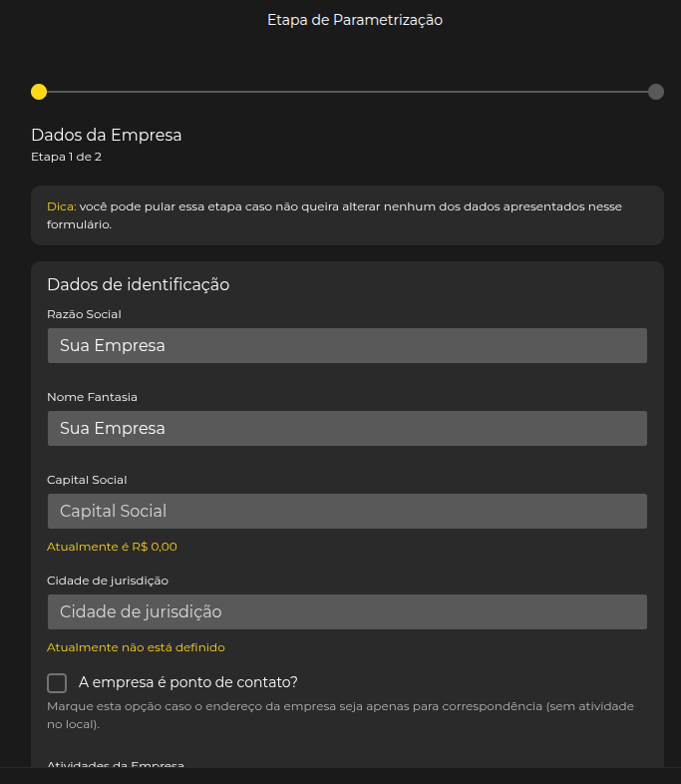Click the 'Razão Social' field label

(84, 314)
